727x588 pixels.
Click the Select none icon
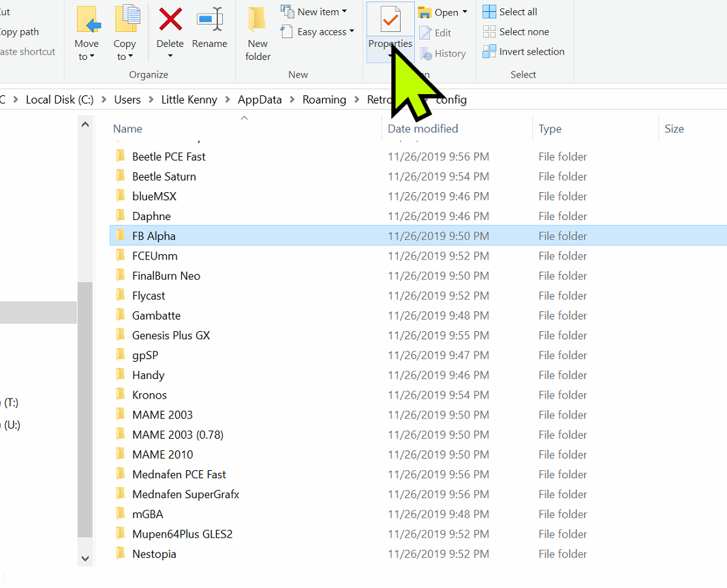tap(489, 31)
